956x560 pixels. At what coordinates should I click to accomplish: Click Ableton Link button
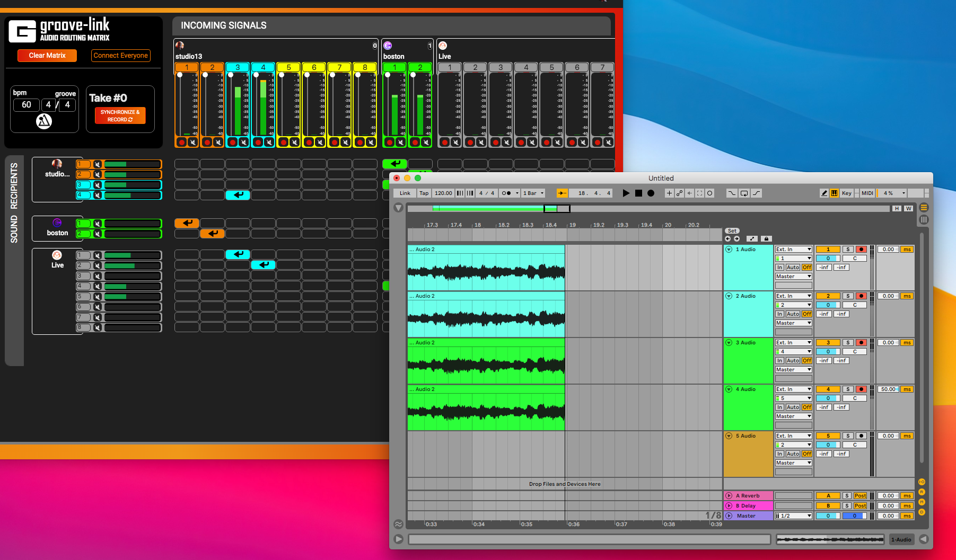[x=405, y=193]
